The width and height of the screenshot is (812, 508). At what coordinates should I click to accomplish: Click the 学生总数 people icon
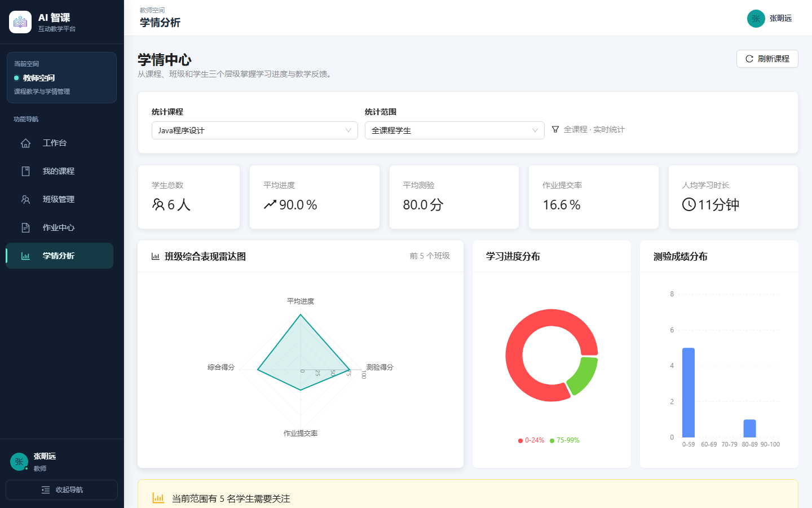tap(158, 204)
